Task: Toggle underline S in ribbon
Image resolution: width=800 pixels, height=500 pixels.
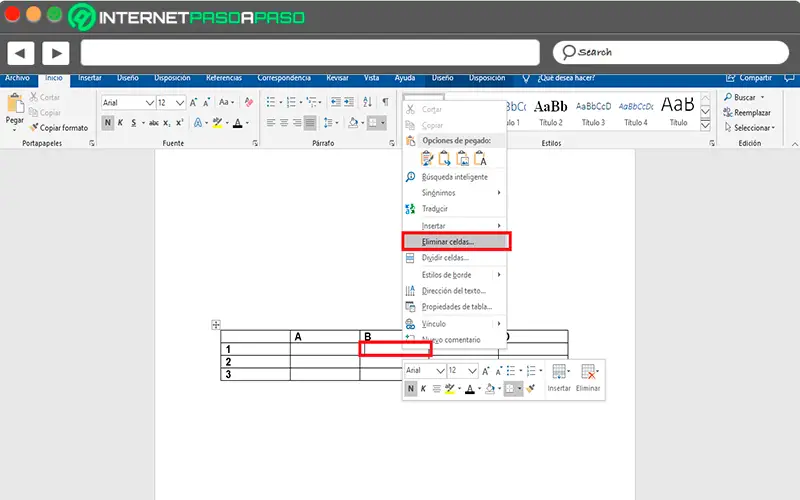Action: tap(134, 123)
